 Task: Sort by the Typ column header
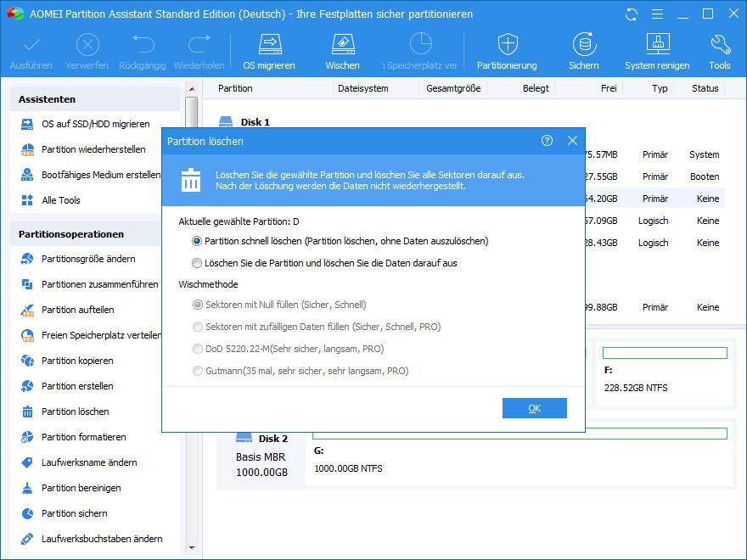(x=660, y=88)
